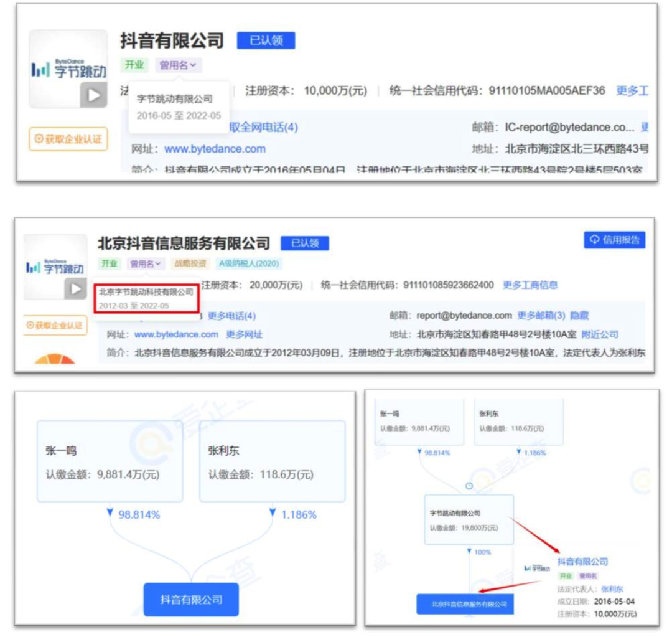Open www.bytedance.com link in the 北京抖音信息服务有限公司 panel

coord(176,334)
